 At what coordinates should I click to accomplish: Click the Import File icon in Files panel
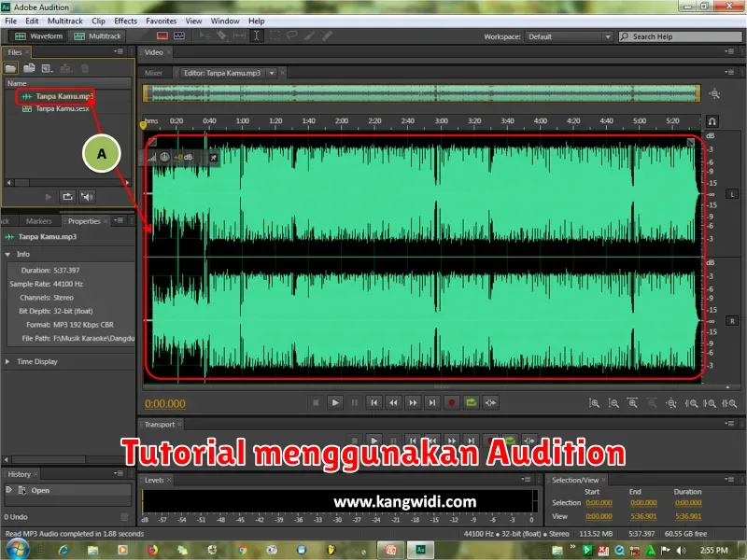(29, 68)
